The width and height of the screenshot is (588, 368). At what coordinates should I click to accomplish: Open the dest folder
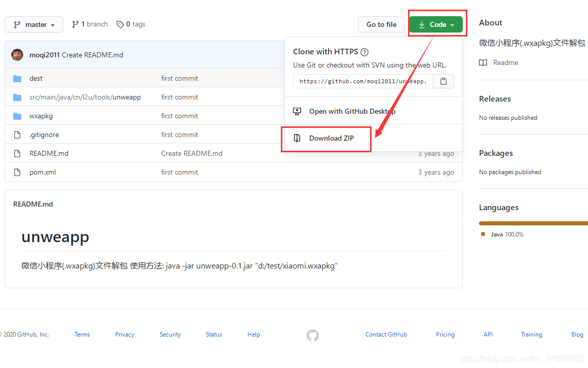(36, 78)
